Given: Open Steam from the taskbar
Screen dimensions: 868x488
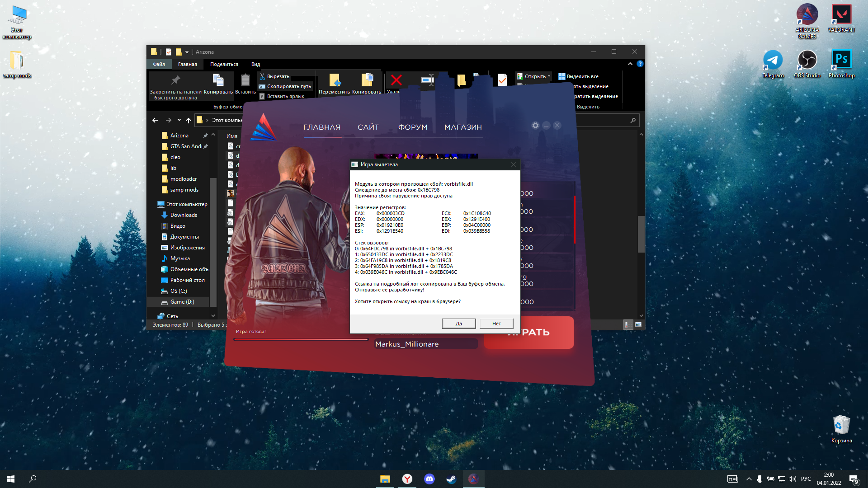Looking at the screenshot, I should 451,479.
